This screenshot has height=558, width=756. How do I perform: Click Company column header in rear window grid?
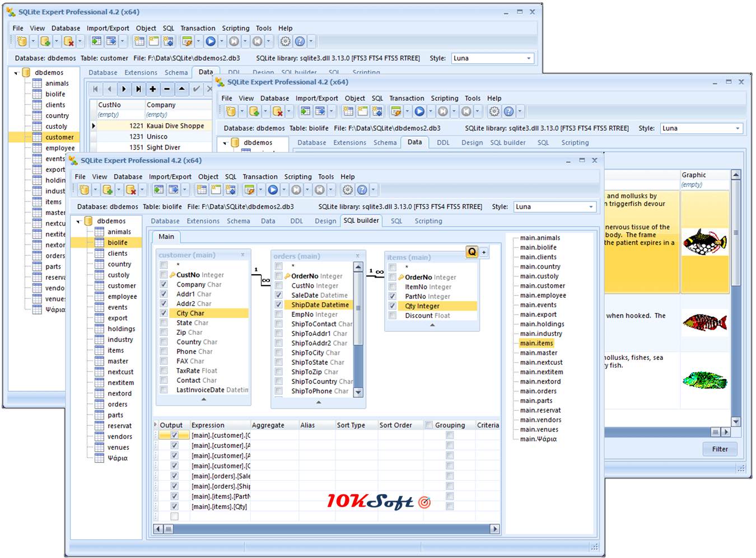(x=178, y=105)
